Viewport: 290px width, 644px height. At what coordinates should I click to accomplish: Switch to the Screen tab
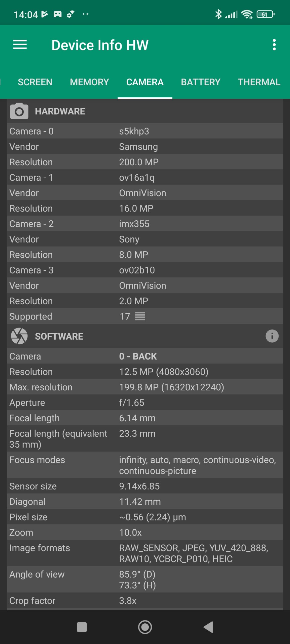tap(35, 82)
